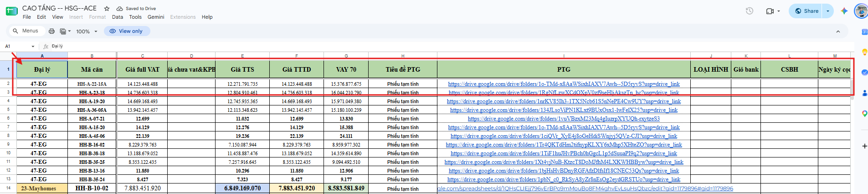Get add-ons with the plus icon
The image size is (868, 194).
[864, 146]
